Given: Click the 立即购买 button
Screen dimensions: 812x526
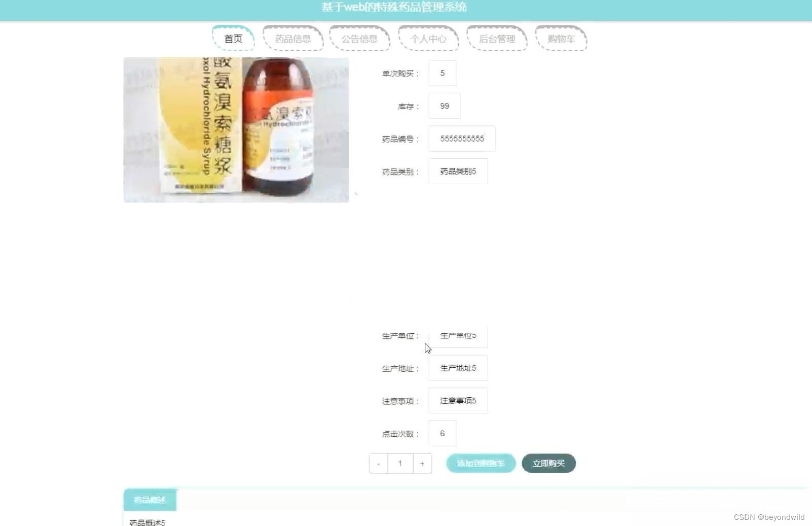Looking at the screenshot, I should tap(548, 463).
